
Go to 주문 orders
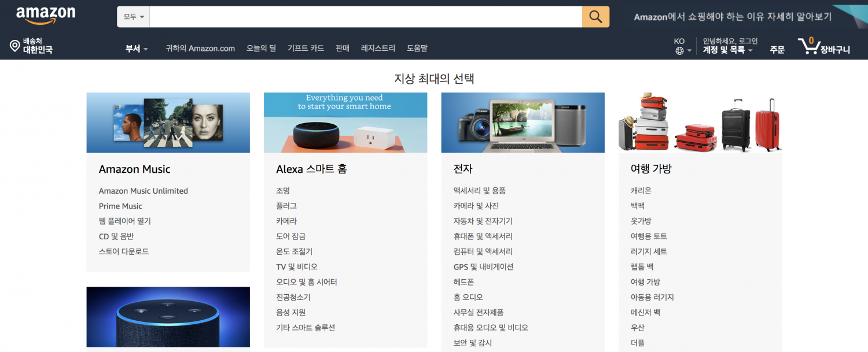(x=777, y=50)
